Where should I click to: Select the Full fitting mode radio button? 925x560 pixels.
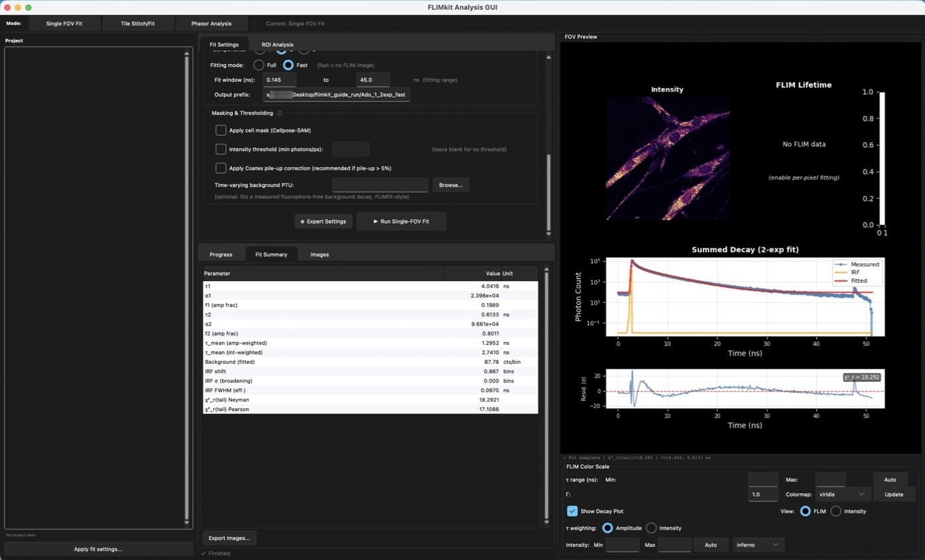pos(259,65)
